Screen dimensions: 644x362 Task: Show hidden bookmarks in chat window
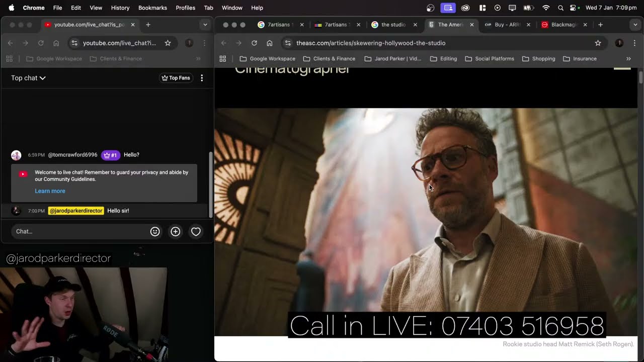coord(198,59)
